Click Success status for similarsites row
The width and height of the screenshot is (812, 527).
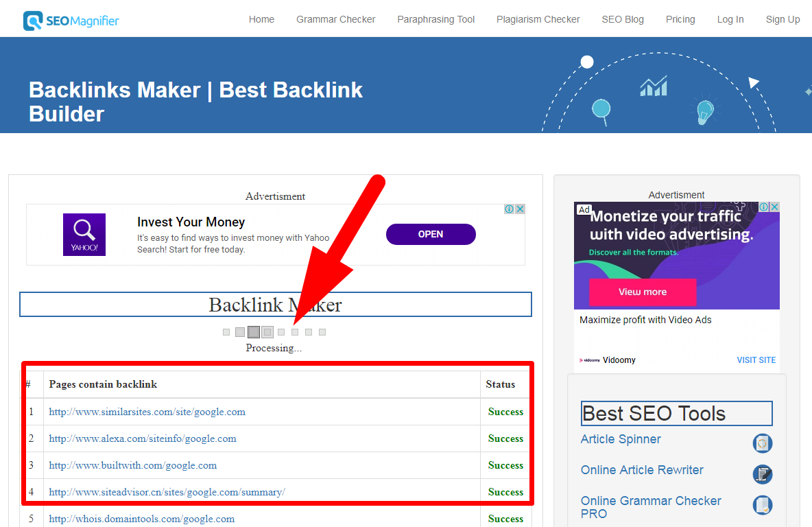pos(505,412)
